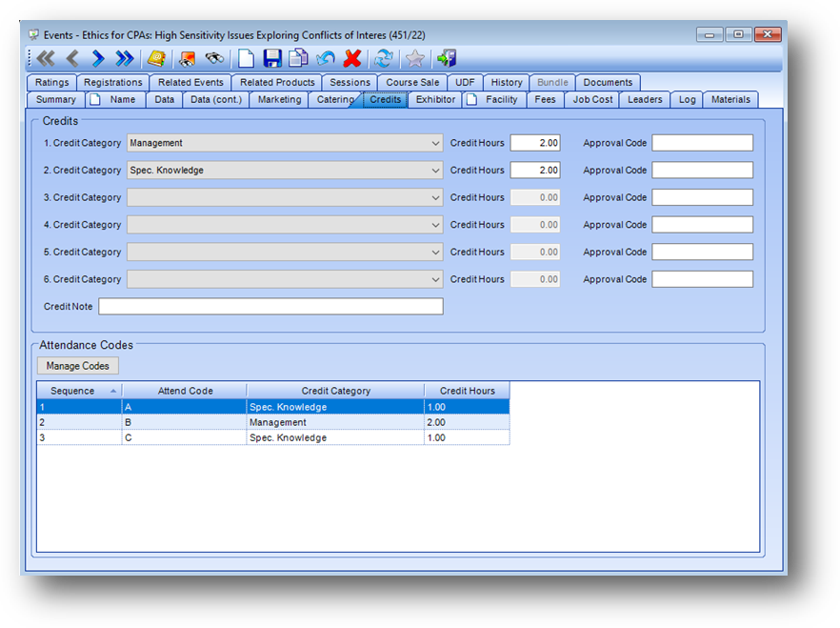
Task: Open the 4. Credit Category dropdown
Action: click(435, 225)
